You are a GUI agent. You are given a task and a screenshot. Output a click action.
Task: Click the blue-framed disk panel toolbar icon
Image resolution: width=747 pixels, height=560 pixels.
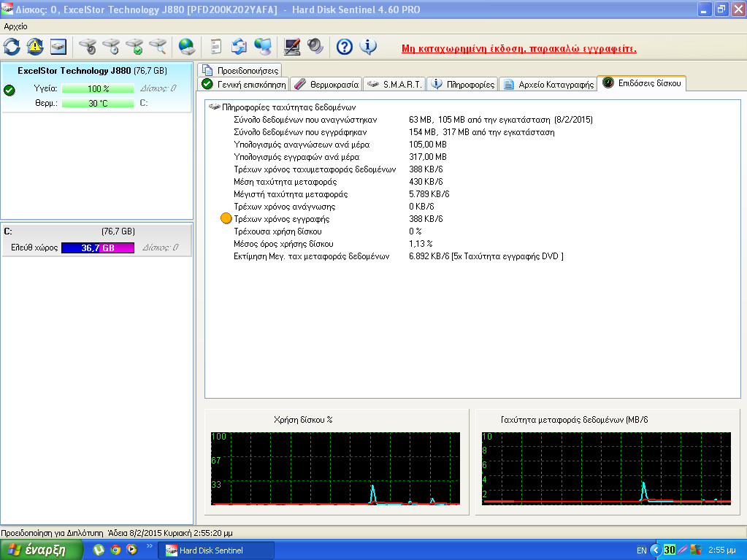click(x=58, y=47)
